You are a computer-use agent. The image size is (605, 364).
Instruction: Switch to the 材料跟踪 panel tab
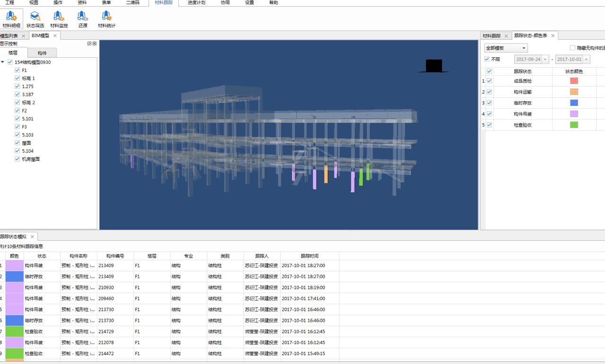click(492, 36)
